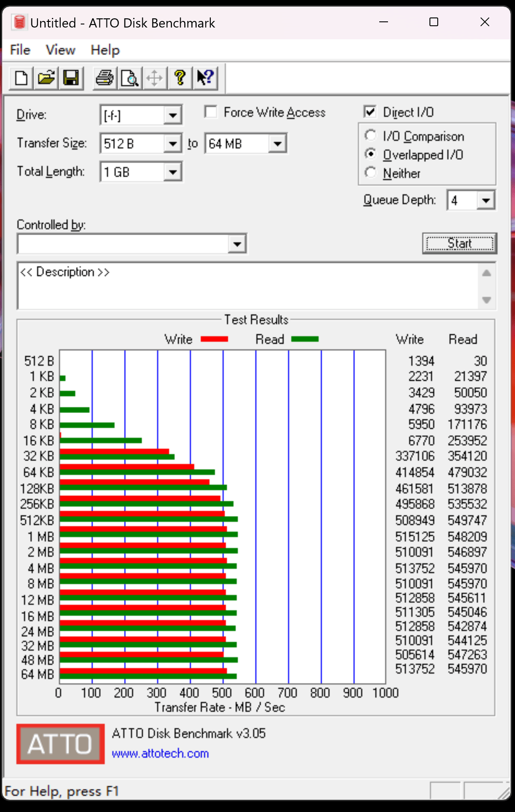
Task: Select the Neither radio button
Action: (370, 172)
